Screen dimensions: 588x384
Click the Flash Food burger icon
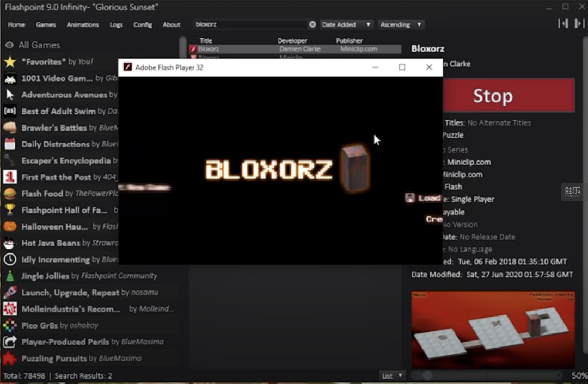point(10,194)
